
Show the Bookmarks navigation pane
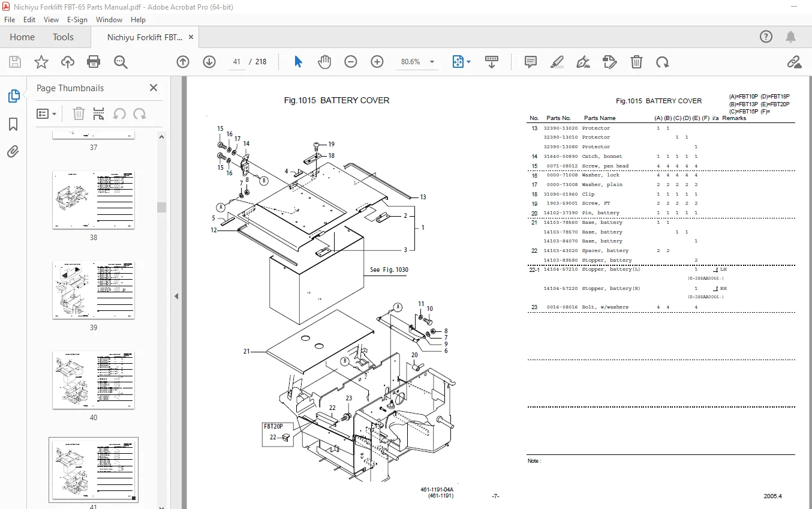click(13, 124)
